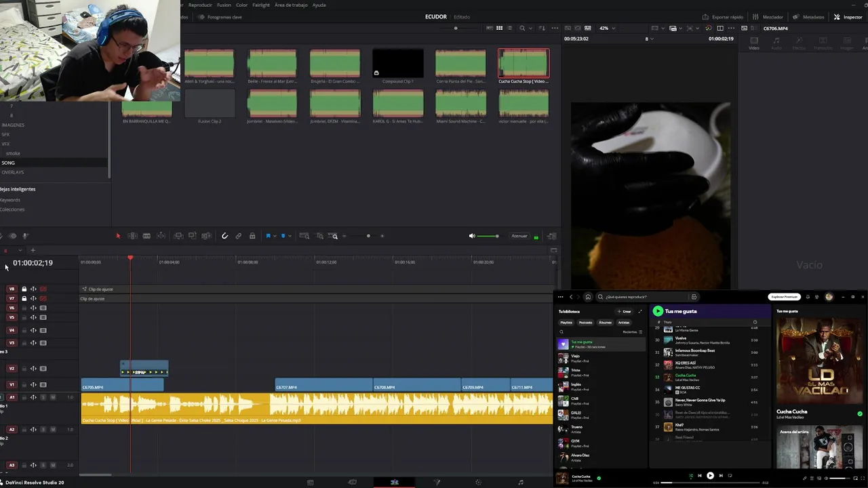Click Exportar rápido button
This screenshot has width=868, height=488.
coord(723,17)
